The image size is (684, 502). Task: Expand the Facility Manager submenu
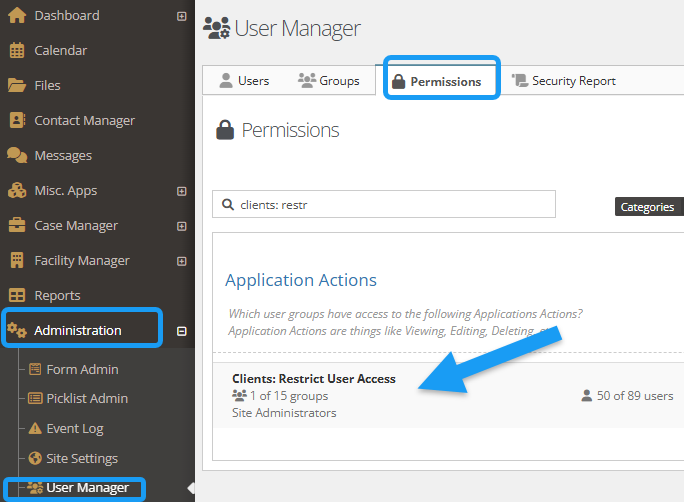point(181,261)
